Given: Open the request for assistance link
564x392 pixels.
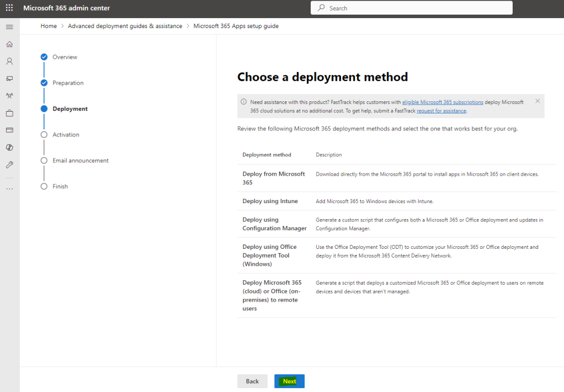Looking at the screenshot, I should click(441, 111).
